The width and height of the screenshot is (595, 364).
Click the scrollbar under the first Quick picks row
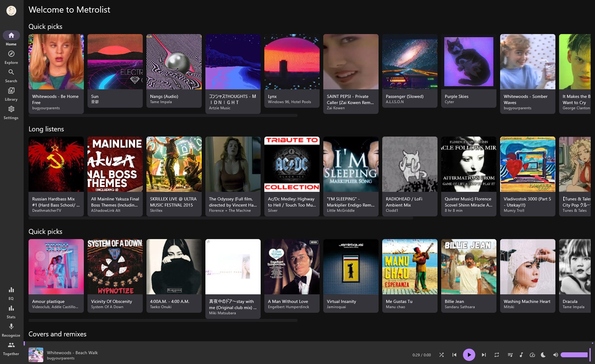163,116
